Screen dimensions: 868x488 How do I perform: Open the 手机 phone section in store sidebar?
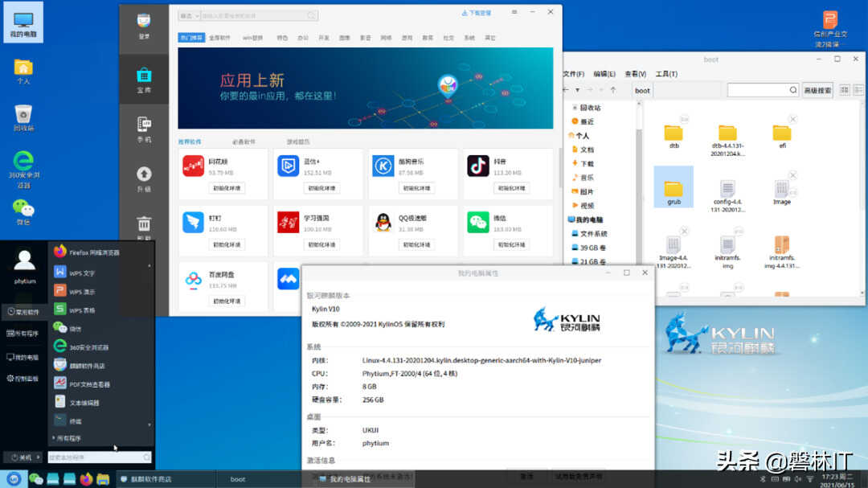(144, 129)
